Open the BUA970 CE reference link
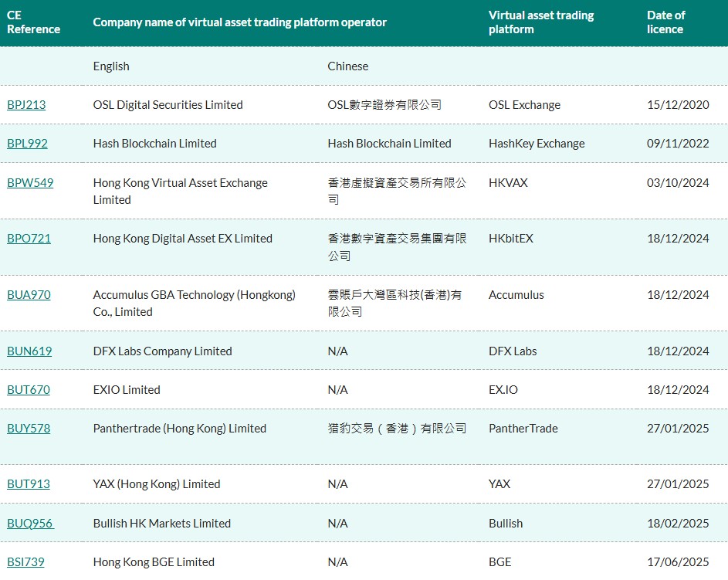 pos(29,294)
